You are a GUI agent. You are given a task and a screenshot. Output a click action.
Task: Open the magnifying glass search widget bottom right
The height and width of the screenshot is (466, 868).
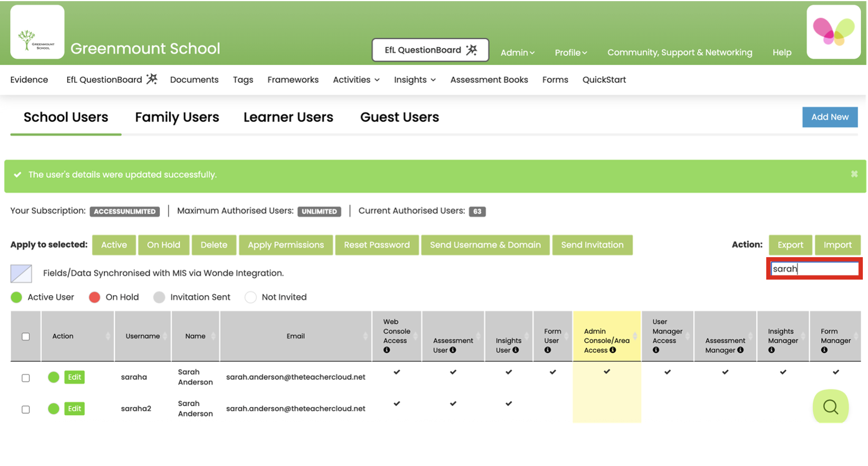click(830, 407)
